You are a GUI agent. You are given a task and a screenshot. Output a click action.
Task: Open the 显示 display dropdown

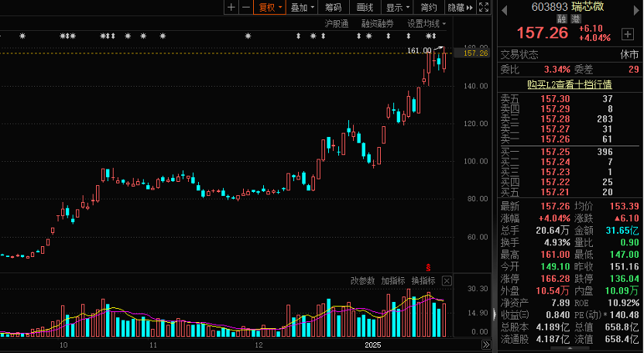[397, 8]
